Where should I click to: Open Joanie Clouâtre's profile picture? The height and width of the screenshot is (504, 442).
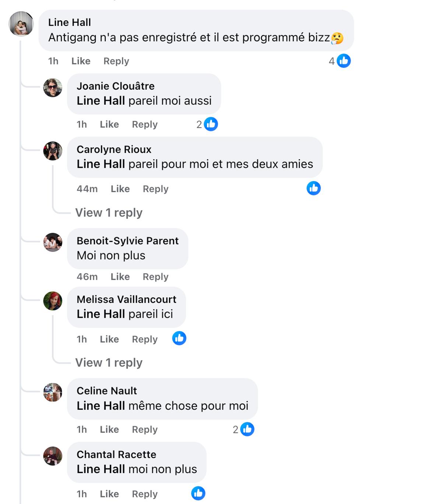[x=53, y=88]
